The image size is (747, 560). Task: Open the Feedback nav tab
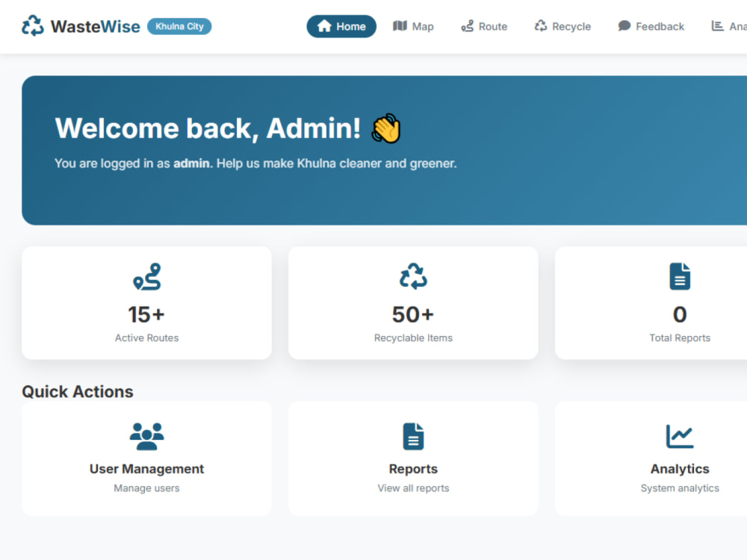tap(651, 26)
